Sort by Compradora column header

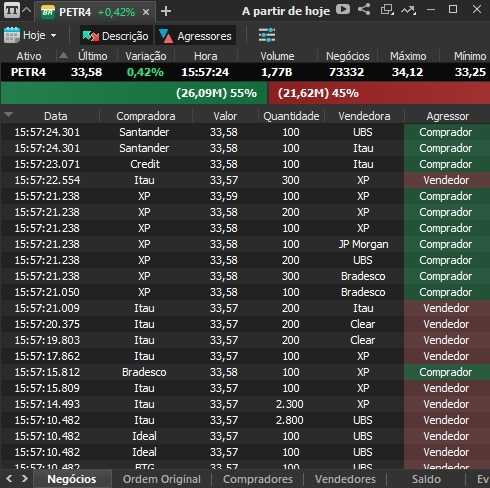[x=146, y=116]
